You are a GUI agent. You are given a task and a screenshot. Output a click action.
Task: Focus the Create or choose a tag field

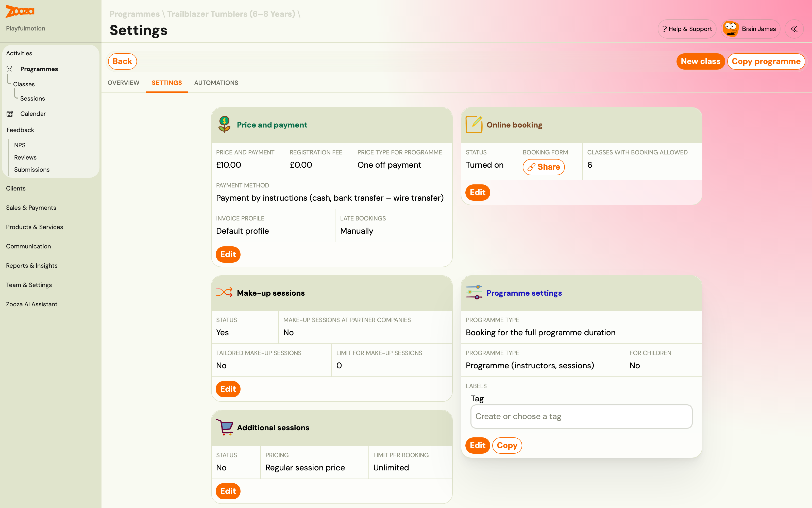(x=581, y=417)
